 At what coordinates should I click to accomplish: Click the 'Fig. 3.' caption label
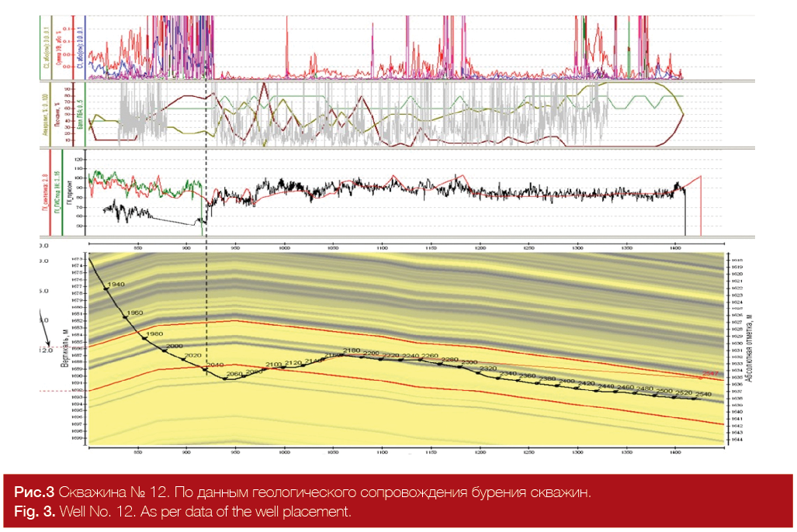[x=35, y=511]
